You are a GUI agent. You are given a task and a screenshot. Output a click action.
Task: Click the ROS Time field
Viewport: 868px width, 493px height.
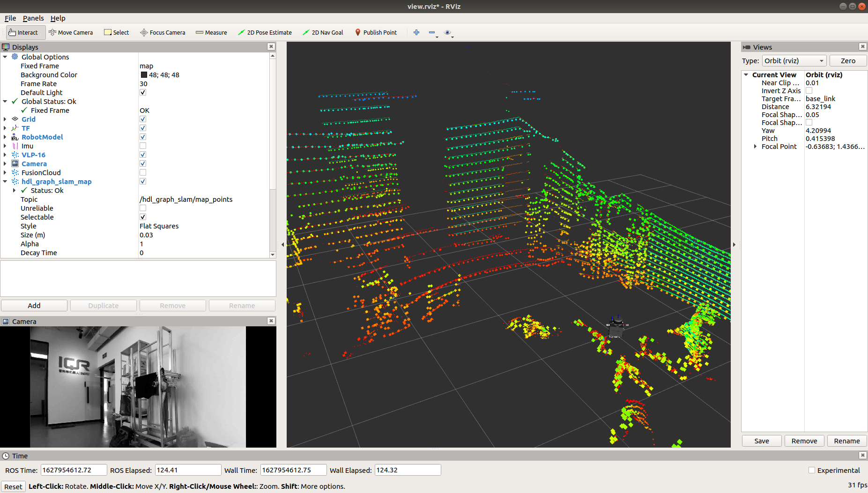tap(74, 470)
